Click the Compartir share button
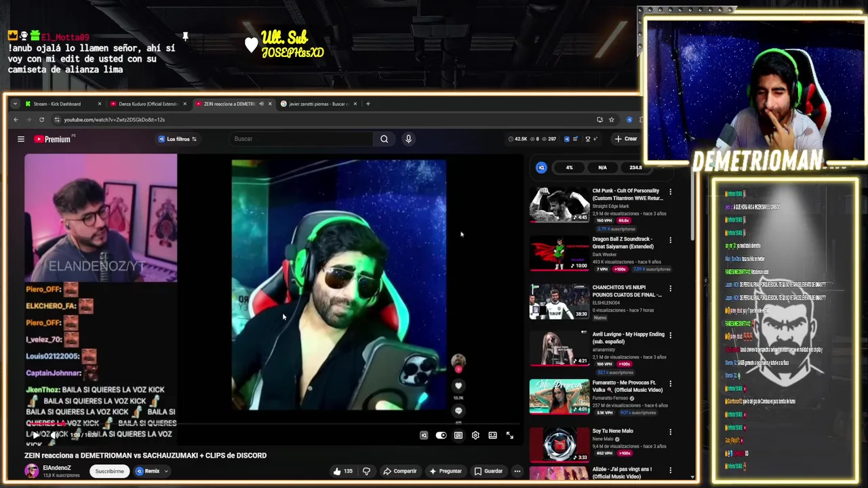The image size is (868, 488). coord(400,471)
